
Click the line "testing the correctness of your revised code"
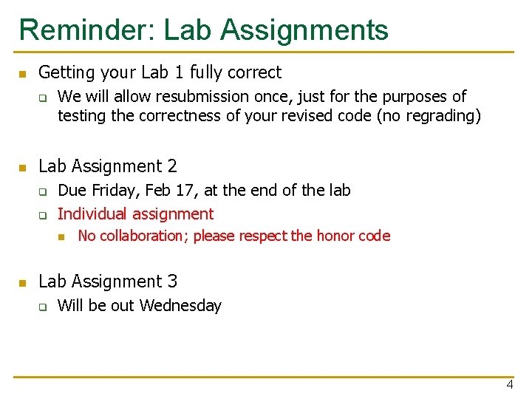tap(269, 115)
